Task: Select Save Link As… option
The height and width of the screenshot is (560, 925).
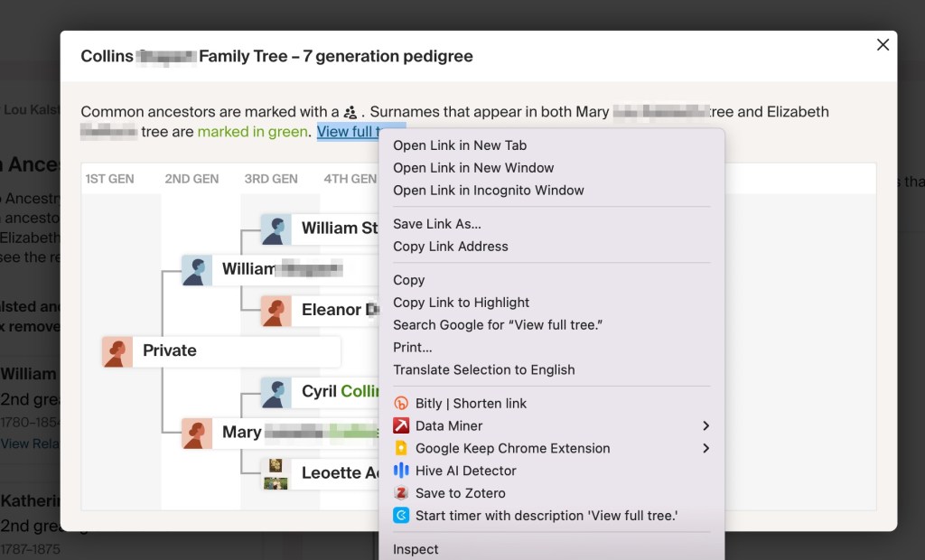Action: pyautogui.click(x=437, y=224)
